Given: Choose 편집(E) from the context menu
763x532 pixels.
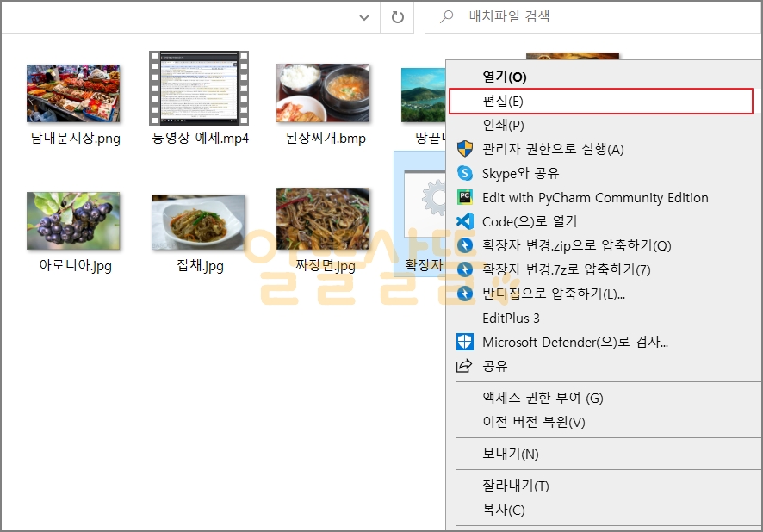Looking at the screenshot, I should click(601, 101).
